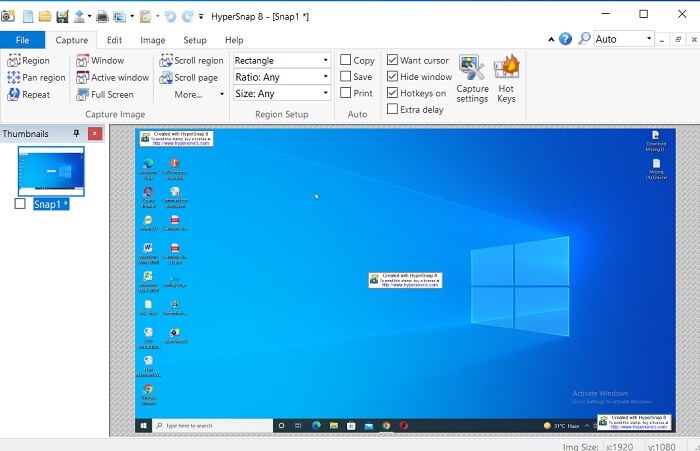Capture a Window
The height and width of the screenshot is (451, 700).
(100, 60)
